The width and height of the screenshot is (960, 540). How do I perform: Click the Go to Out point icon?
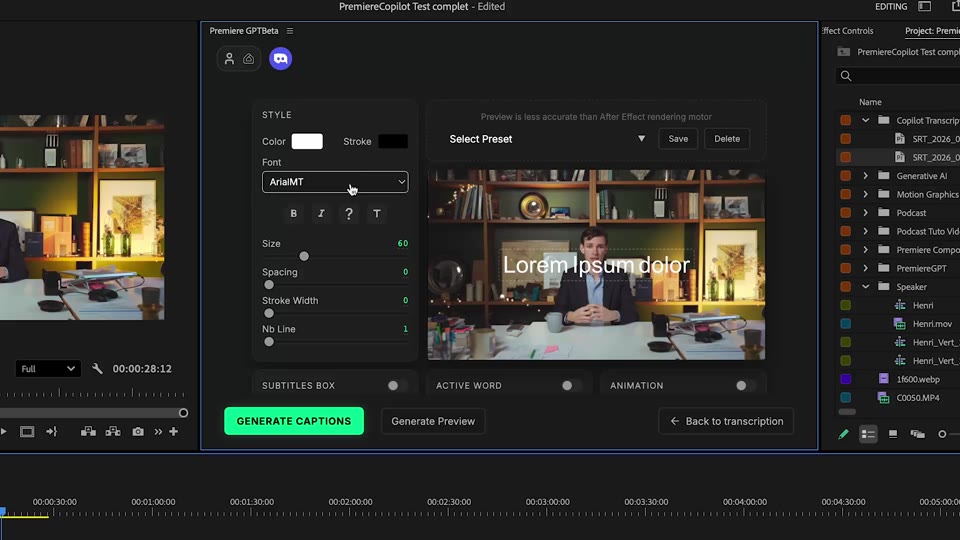pos(51,432)
